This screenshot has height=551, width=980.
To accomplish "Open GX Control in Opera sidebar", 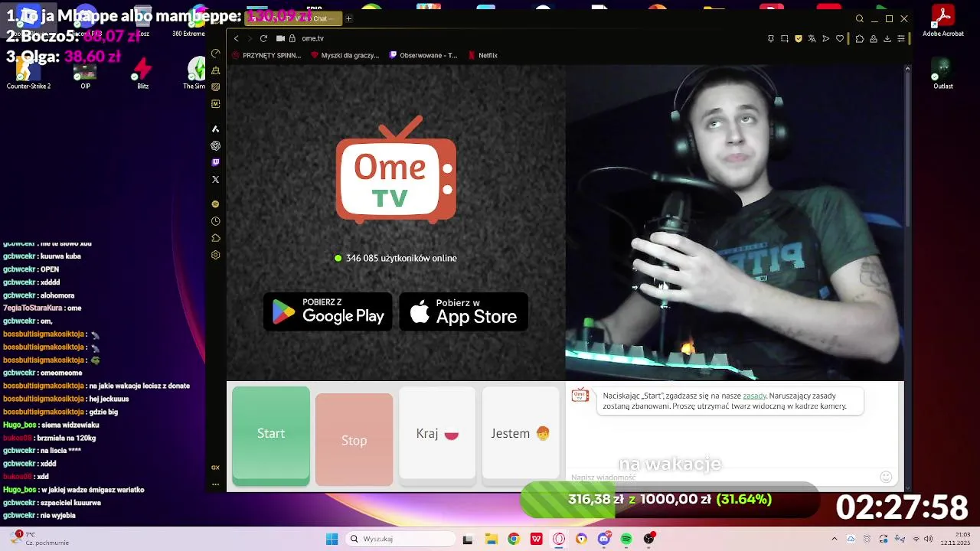I will tap(216, 54).
